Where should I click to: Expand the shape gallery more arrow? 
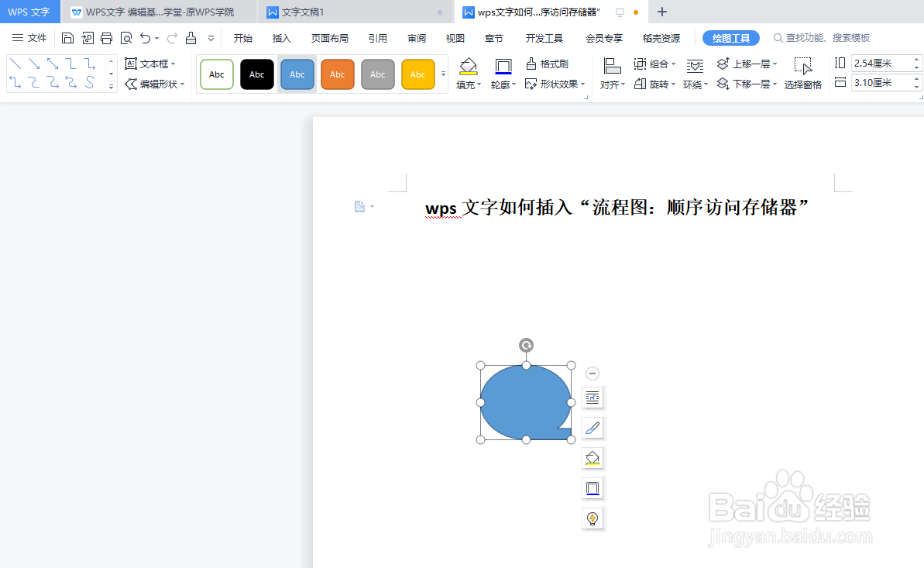coord(111,87)
